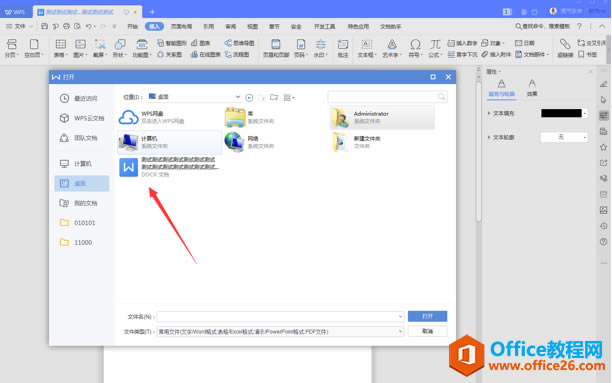This screenshot has height=383, width=612.
Task: Click the 水印 watermark icon
Action: click(x=320, y=44)
